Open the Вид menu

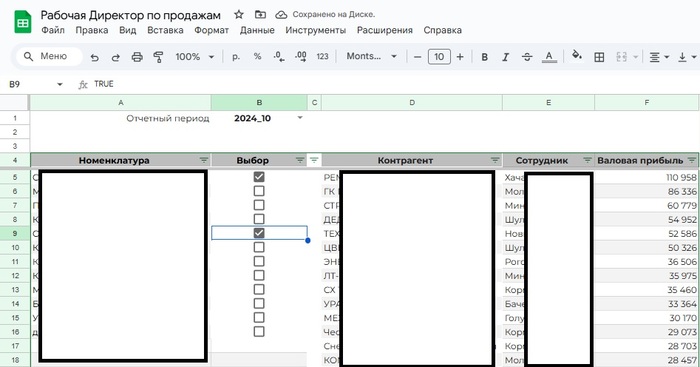pyautogui.click(x=127, y=30)
